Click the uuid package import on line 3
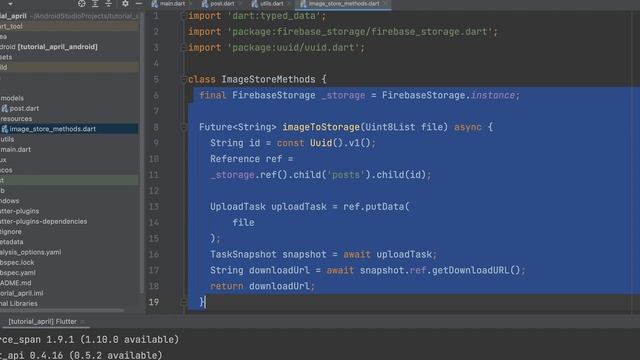Viewport: 640px width, 360px height. 276,48
